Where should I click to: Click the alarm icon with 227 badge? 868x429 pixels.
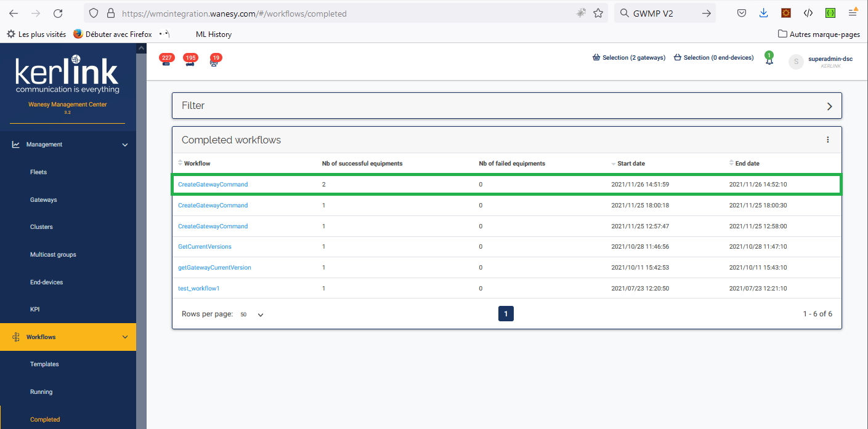pos(166,61)
